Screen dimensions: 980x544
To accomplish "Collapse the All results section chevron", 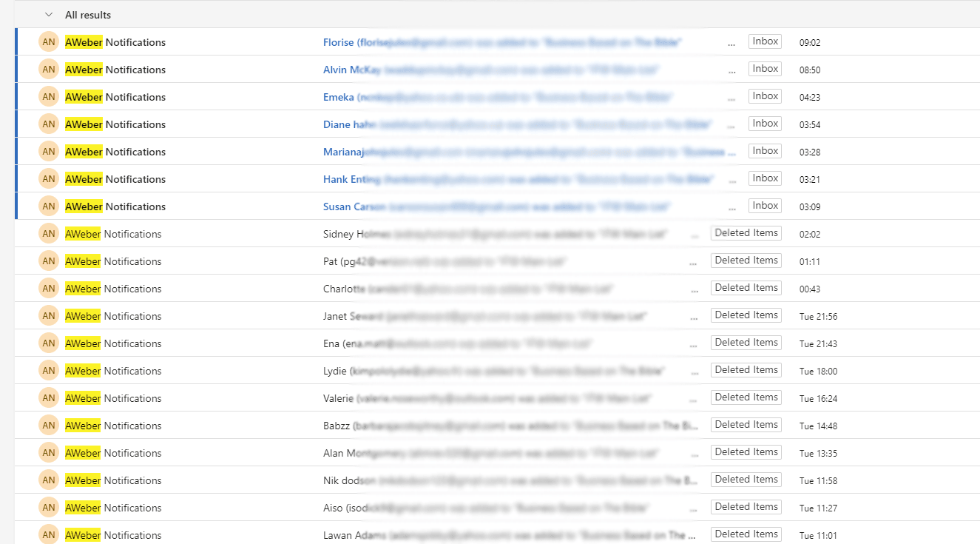I will tap(49, 15).
